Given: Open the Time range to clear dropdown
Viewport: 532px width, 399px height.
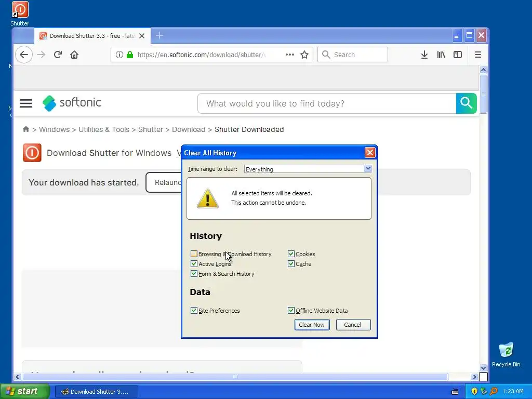Looking at the screenshot, I should coord(308,169).
